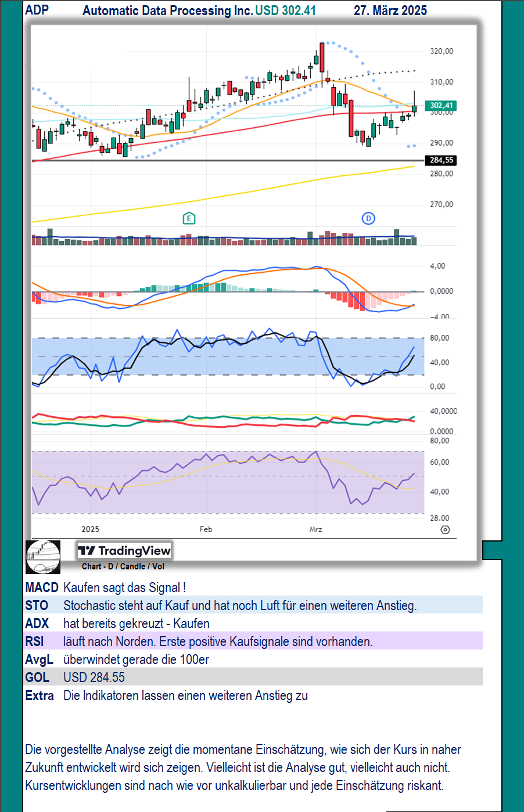This screenshot has height=812, width=524.
Task: Click the 310,00 price axis label
Action: point(442,82)
